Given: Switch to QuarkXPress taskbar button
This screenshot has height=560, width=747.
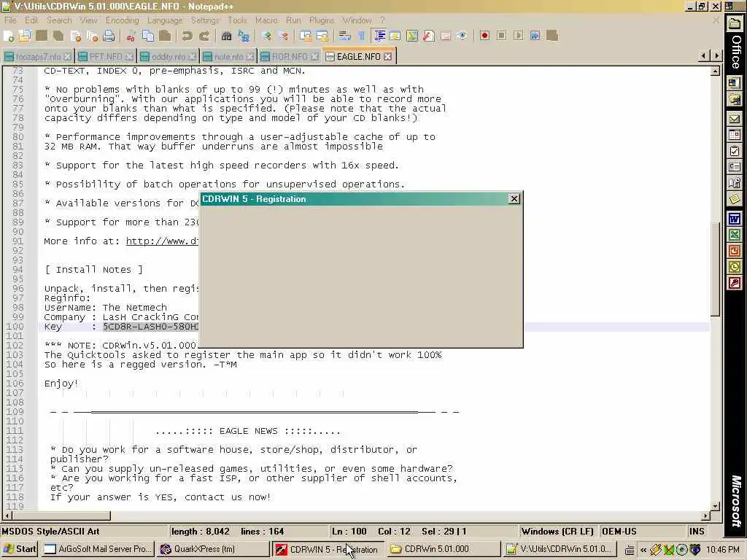Looking at the screenshot, I should point(212,549).
